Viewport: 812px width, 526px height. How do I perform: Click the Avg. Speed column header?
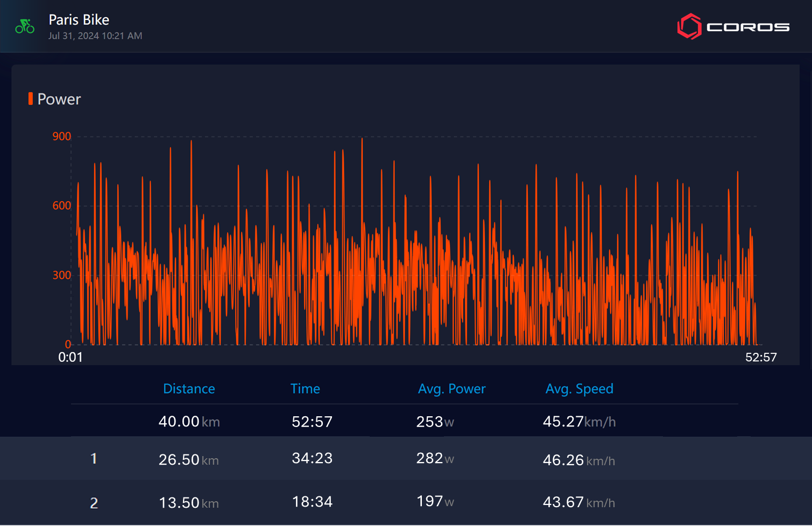tap(579, 389)
